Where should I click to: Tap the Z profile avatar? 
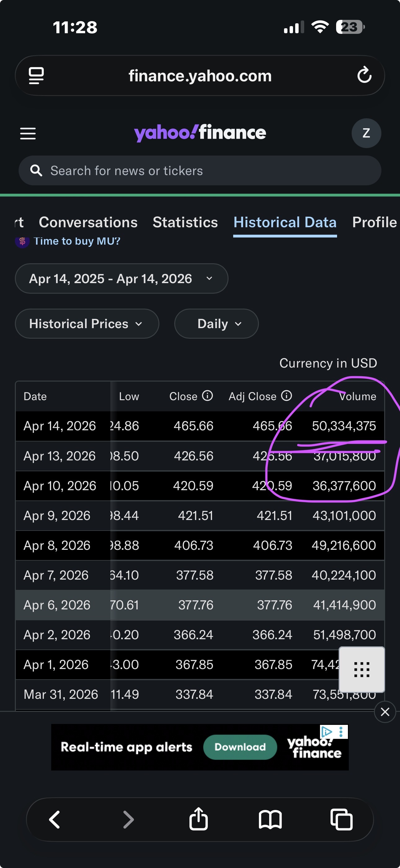tap(366, 133)
